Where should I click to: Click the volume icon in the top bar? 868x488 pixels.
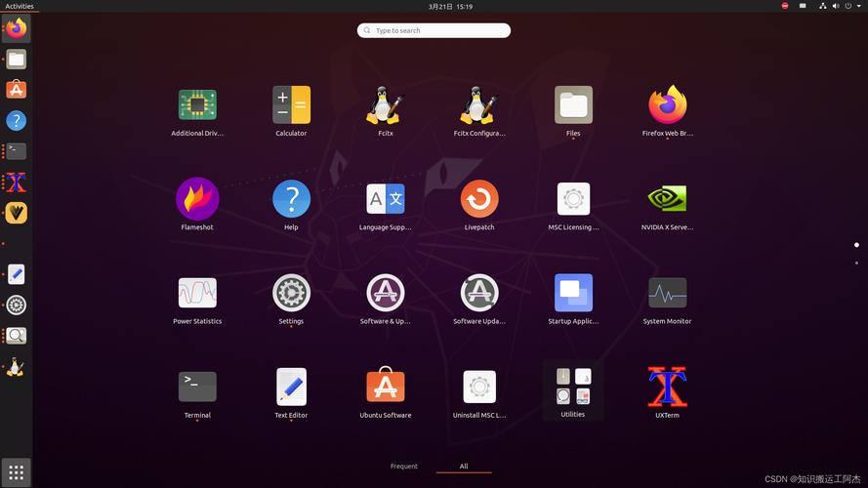[x=836, y=6]
